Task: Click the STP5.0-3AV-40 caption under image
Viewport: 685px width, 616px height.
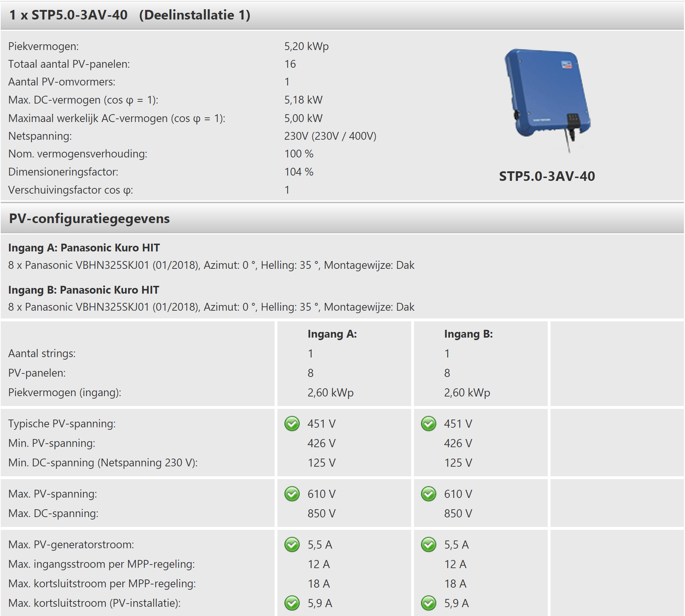Action: coord(547,176)
